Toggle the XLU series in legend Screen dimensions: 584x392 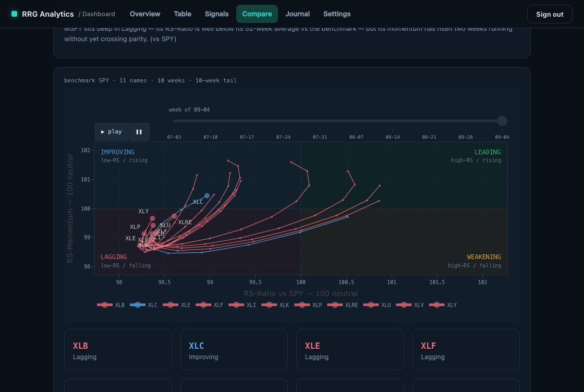(377, 305)
